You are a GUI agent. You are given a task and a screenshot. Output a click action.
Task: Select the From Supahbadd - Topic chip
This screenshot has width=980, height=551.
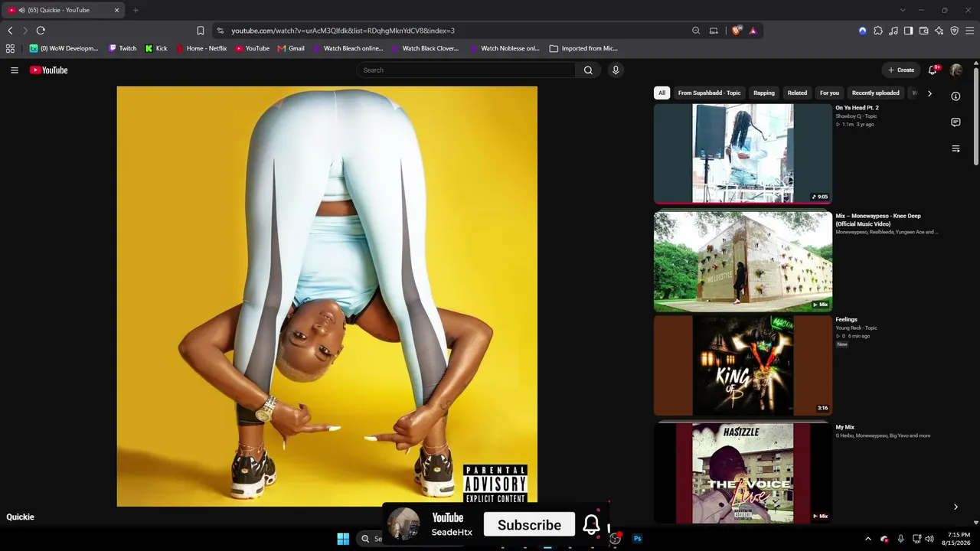[x=709, y=93]
